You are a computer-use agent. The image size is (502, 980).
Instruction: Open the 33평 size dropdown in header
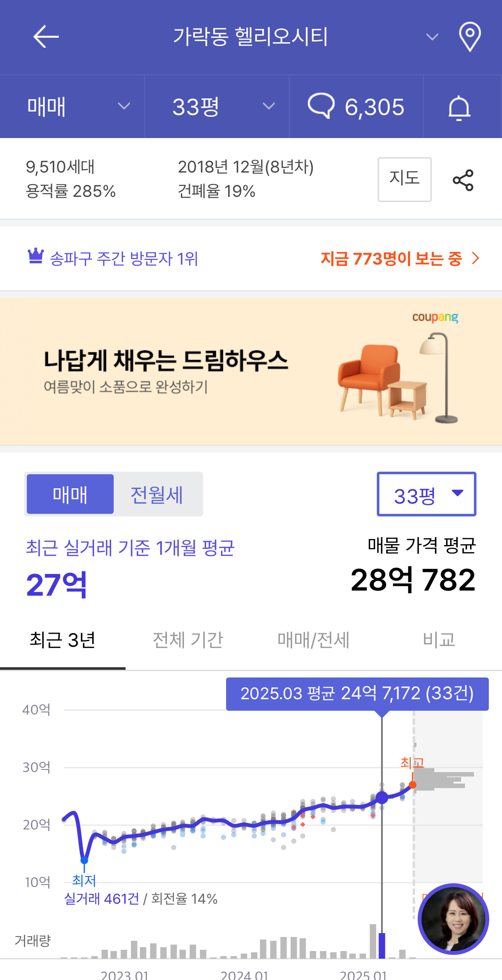tap(222, 107)
